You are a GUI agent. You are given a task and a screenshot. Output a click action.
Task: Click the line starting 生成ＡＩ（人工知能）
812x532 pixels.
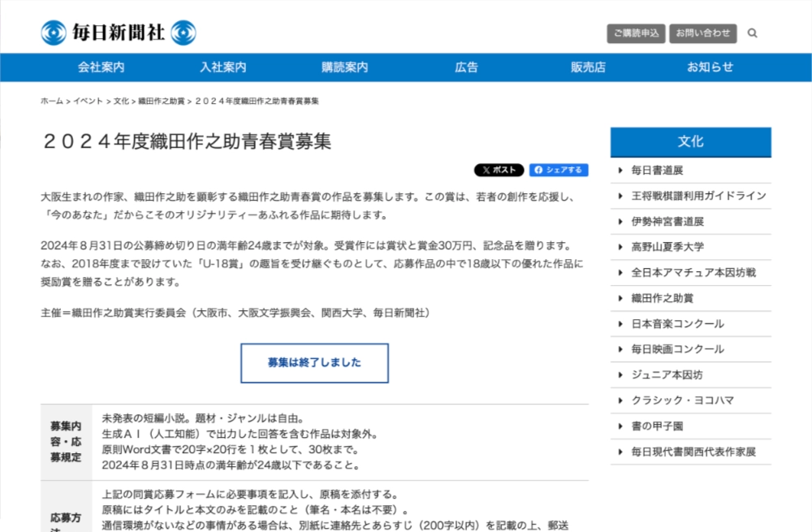point(240,434)
